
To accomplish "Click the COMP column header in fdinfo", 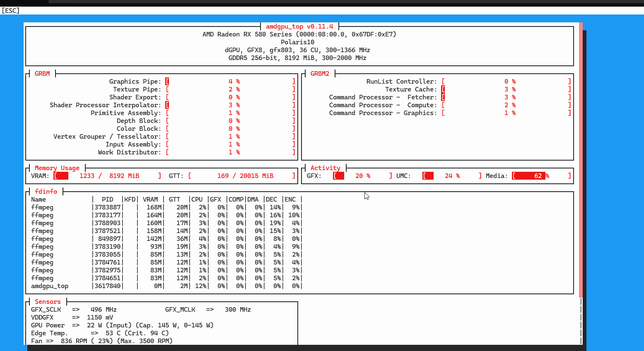I will 236,200.
